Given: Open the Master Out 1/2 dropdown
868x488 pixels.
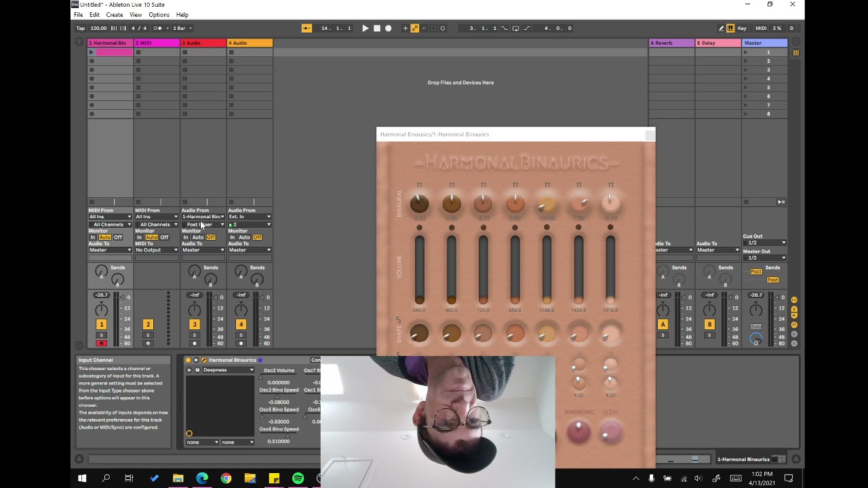Looking at the screenshot, I should [765, 258].
